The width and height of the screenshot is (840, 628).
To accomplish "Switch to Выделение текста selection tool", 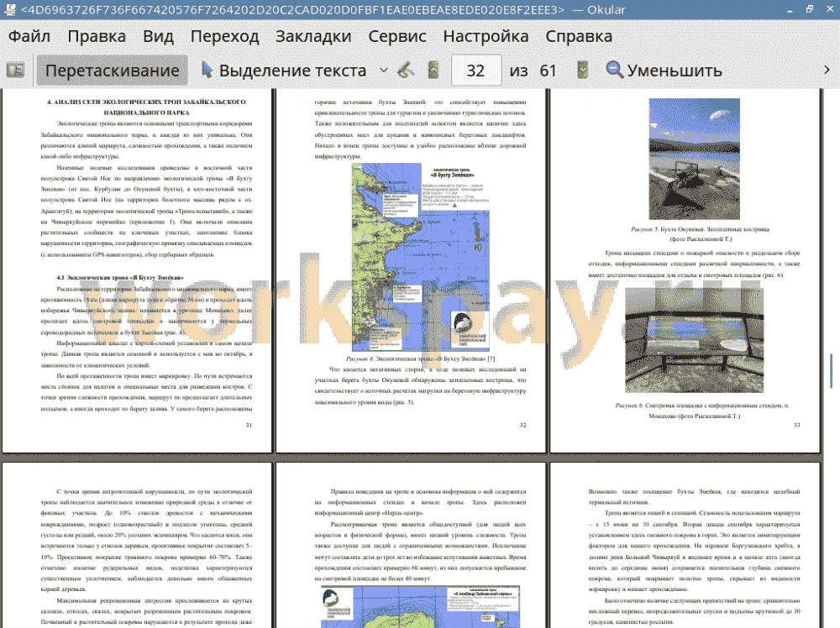I will (x=284, y=71).
